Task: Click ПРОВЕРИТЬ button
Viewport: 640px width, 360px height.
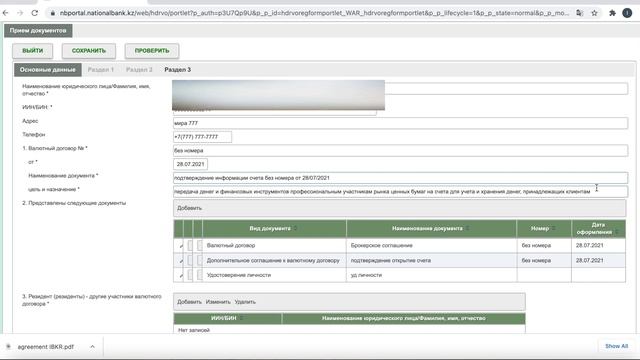Action: (152, 51)
